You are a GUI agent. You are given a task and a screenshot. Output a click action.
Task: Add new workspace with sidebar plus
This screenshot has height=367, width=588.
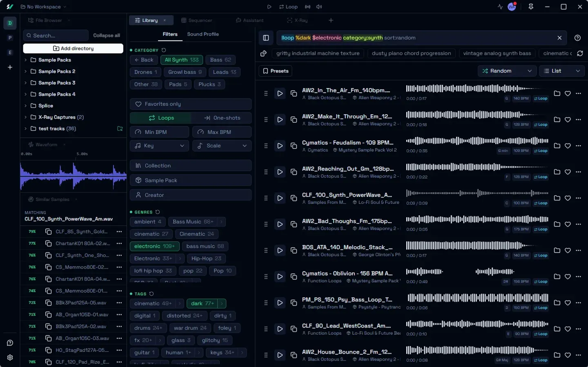10,67
